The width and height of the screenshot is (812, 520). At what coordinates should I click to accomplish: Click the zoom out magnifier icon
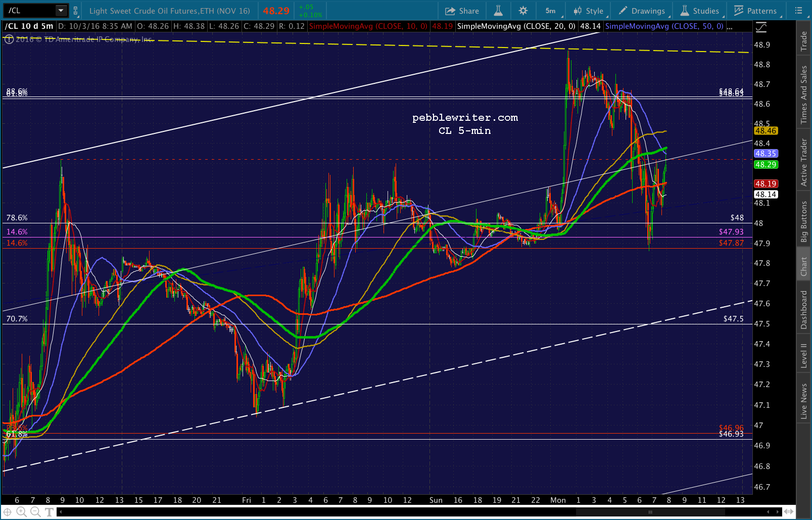(x=35, y=512)
